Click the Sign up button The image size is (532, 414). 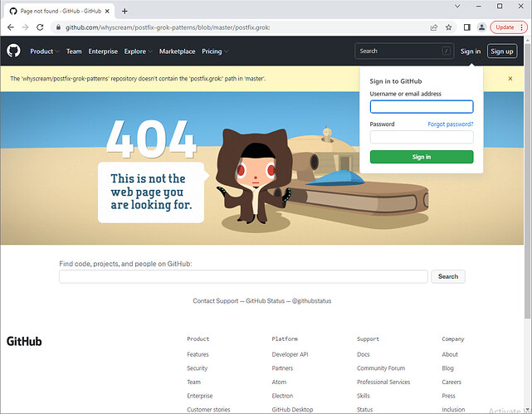[502, 51]
